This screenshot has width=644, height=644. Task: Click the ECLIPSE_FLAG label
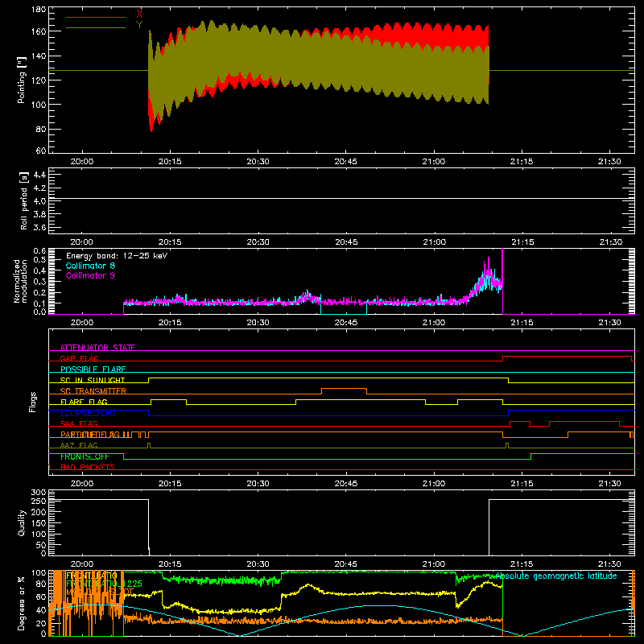point(88,413)
